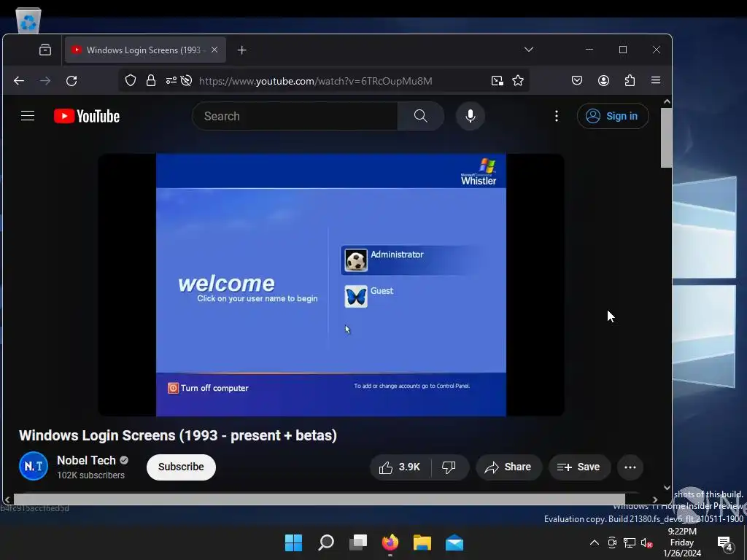
Task: Open the Mail app from taskbar
Action: tap(454, 542)
